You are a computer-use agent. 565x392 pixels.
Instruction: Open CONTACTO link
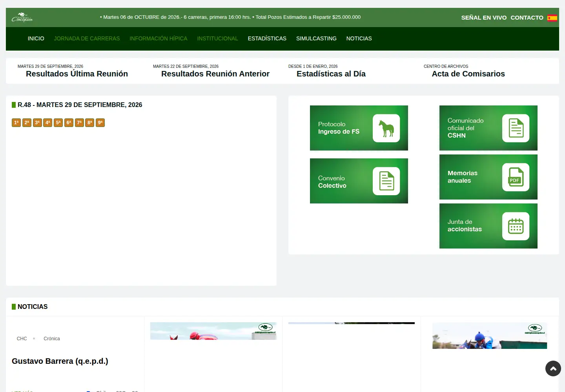click(x=527, y=18)
